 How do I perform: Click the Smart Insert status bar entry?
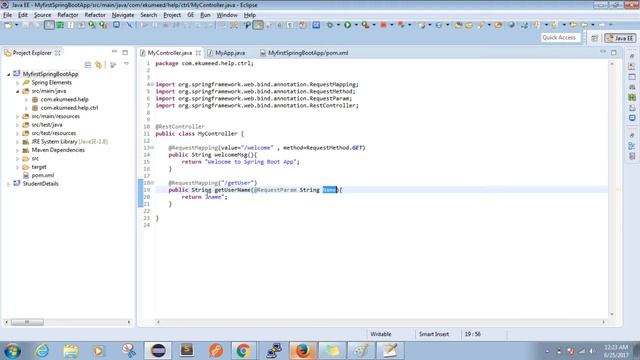pyautogui.click(x=433, y=334)
